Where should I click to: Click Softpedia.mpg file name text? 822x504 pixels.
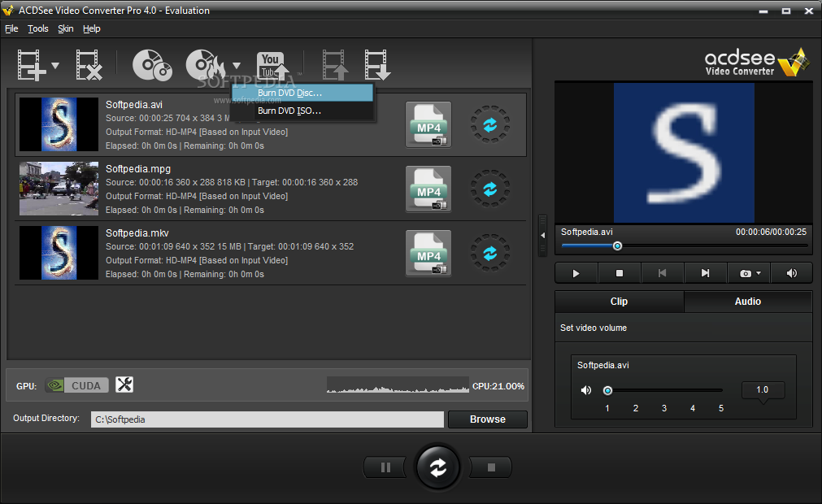point(138,169)
